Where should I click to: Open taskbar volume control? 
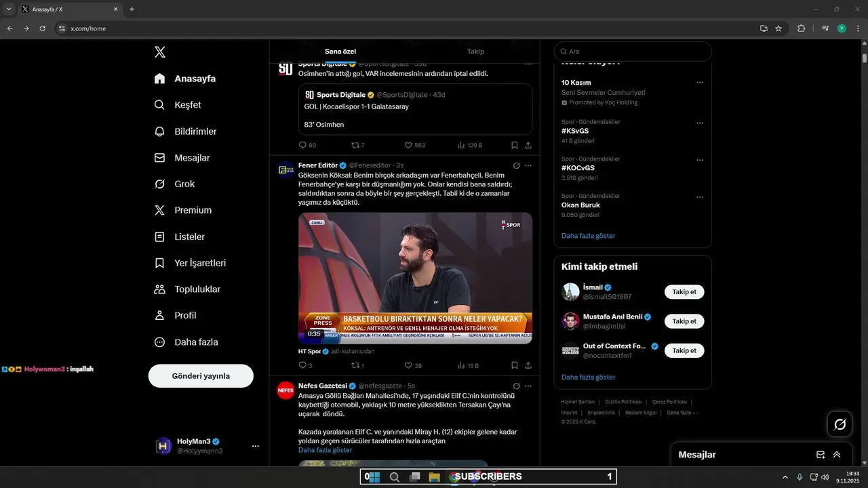click(x=825, y=477)
